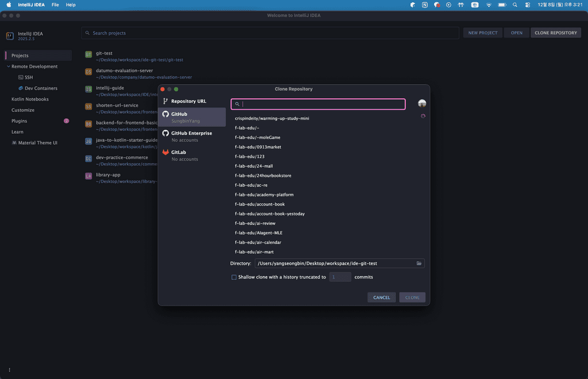This screenshot has height=379, width=588.
Task: Click the Cancel button in Clone Repository
Action: pos(381,297)
